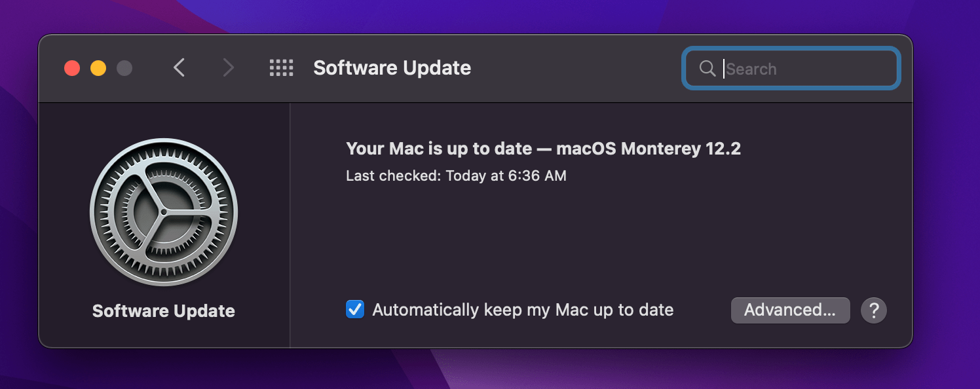This screenshot has width=980, height=389.
Task: Expand navigation history with back arrow
Action: [x=179, y=67]
